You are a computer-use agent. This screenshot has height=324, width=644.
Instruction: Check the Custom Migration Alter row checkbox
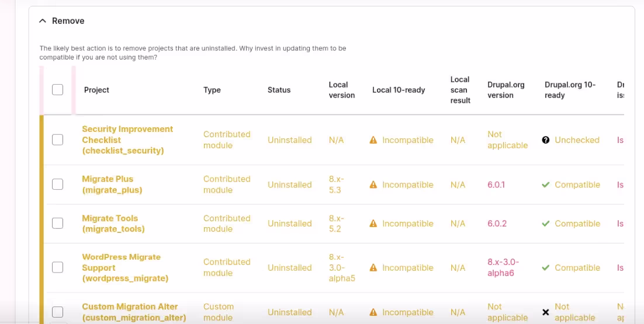57,312
